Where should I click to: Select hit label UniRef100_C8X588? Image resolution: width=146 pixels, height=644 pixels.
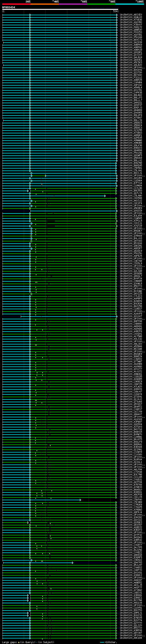tap(131, 198)
